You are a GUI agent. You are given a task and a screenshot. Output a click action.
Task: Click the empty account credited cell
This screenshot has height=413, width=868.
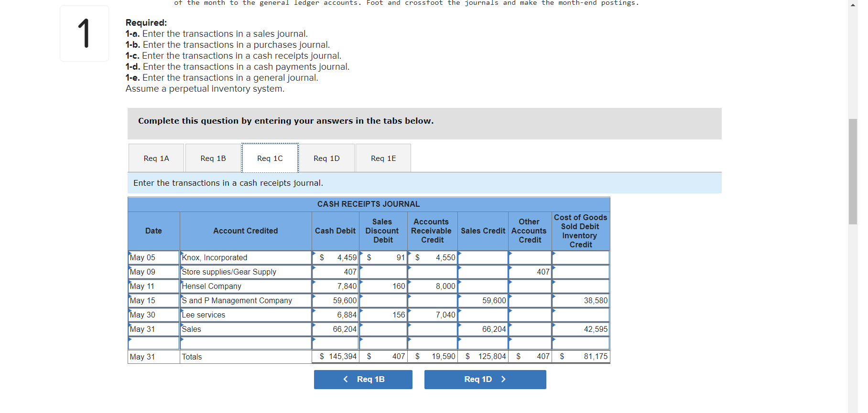coord(246,343)
